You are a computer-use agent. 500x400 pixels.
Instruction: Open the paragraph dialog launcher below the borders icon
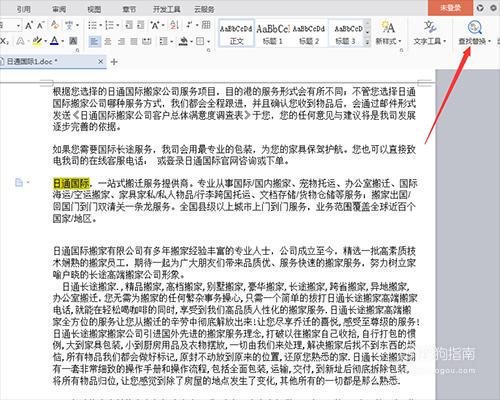coord(209,50)
